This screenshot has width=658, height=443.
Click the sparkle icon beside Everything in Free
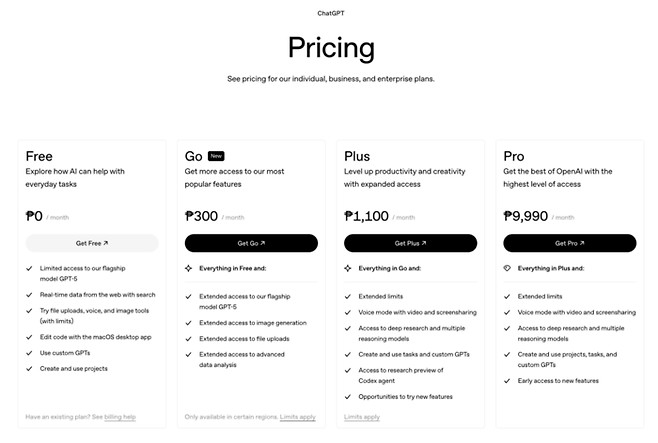pyautogui.click(x=189, y=268)
